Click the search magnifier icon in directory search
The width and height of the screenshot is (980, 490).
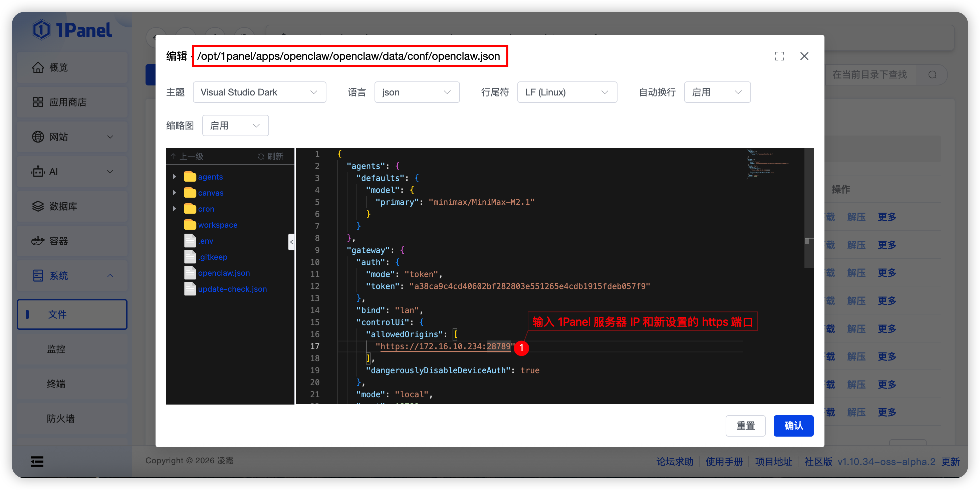tap(932, 74)
